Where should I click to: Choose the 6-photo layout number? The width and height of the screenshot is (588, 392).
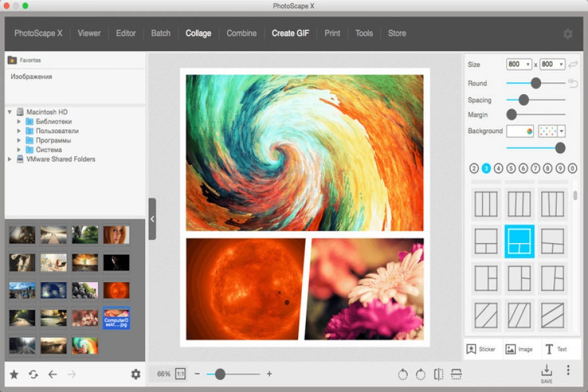(523, 168)
